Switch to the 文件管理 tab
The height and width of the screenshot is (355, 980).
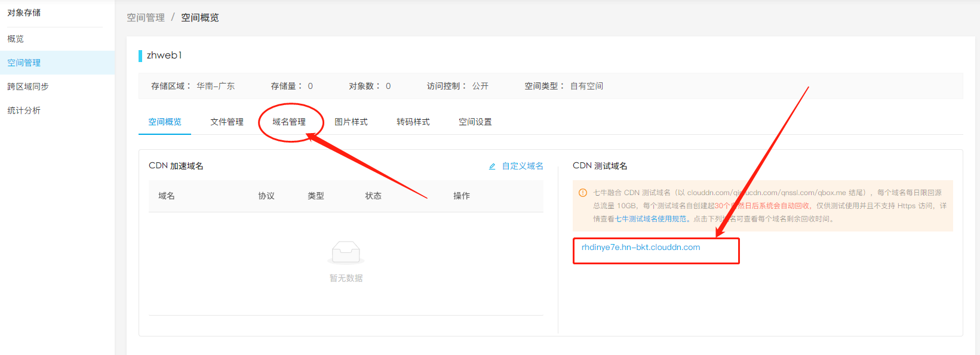[x=227, y=122]
